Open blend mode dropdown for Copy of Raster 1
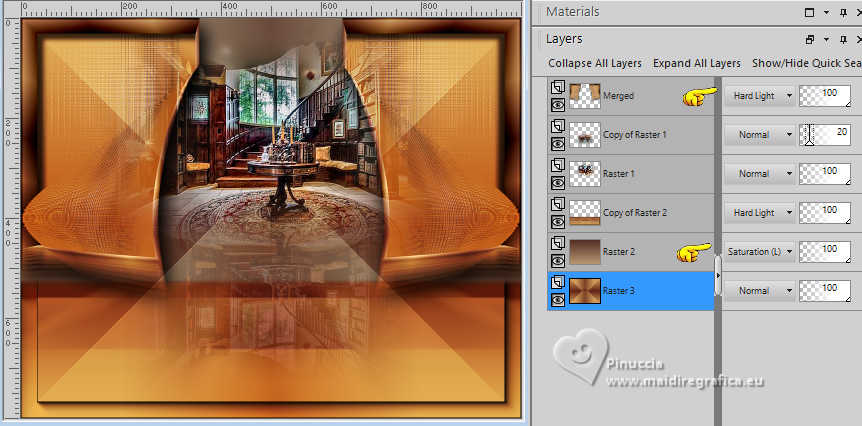This screenshot has height=426, width=862. coord(759,135)
